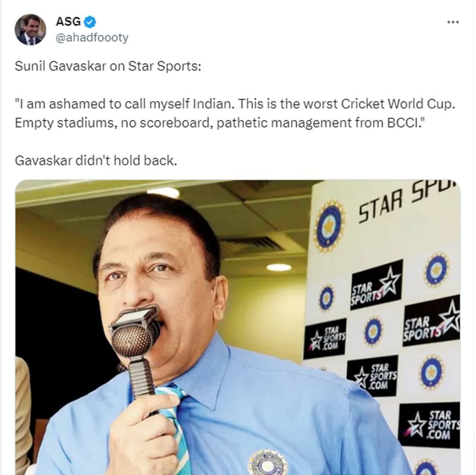Viewport: 476px width, 475px height.
Task: Visit the ASG display name profile link
Action: pyautogui.click(x=68, y=22)
